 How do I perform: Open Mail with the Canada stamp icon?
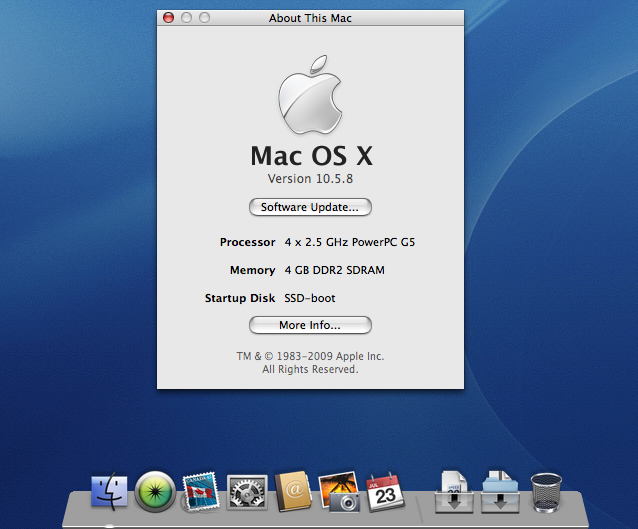coord(201,492)
